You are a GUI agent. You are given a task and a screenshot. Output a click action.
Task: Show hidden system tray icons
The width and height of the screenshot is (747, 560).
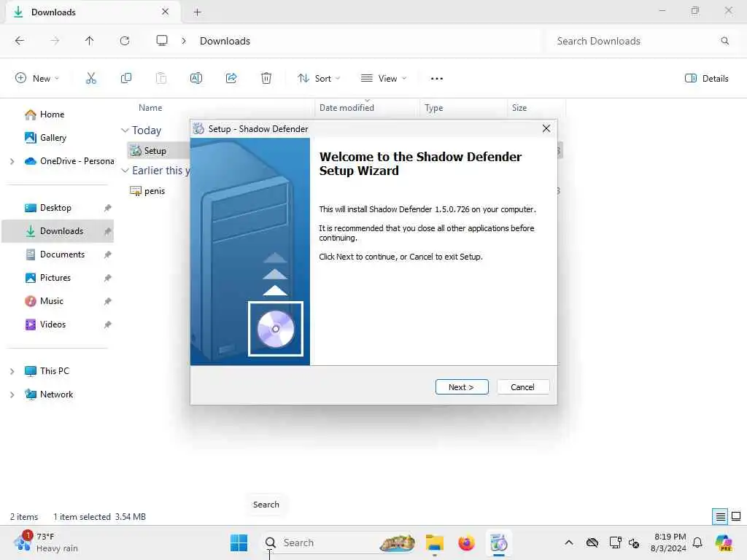pos(569,542)
